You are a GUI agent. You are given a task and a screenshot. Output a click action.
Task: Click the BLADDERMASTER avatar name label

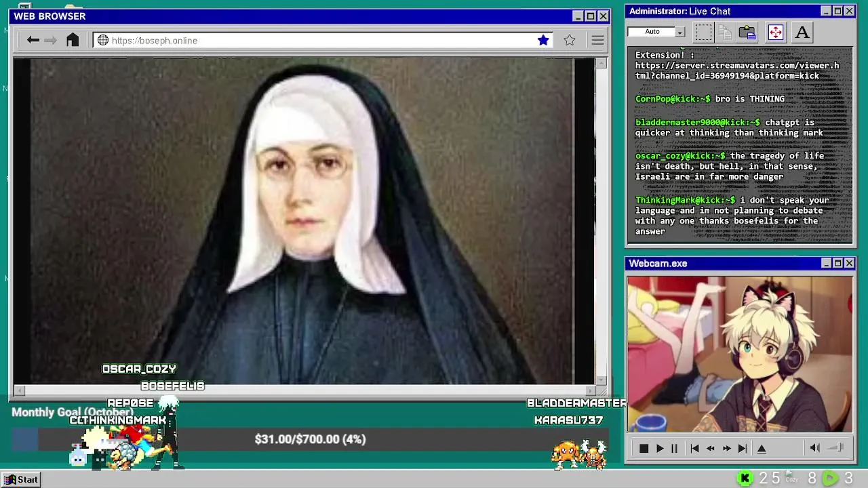coord(577,403)
